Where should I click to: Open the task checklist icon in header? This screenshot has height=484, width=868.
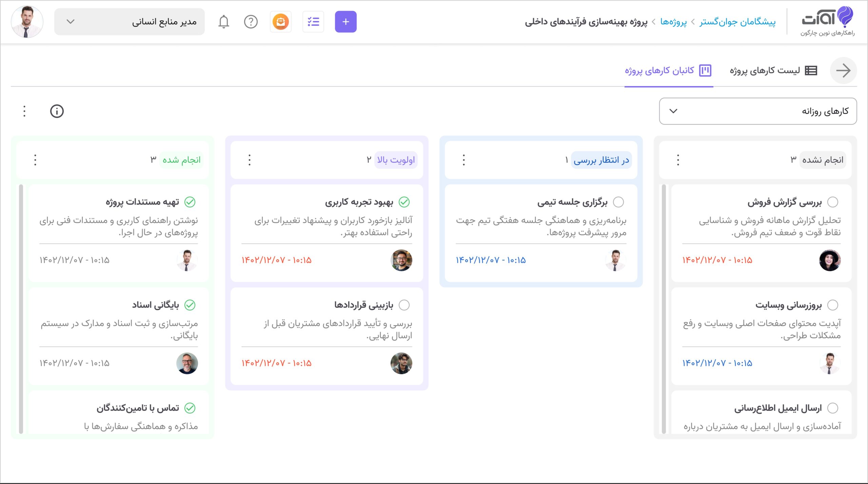[x=313, y=22]
